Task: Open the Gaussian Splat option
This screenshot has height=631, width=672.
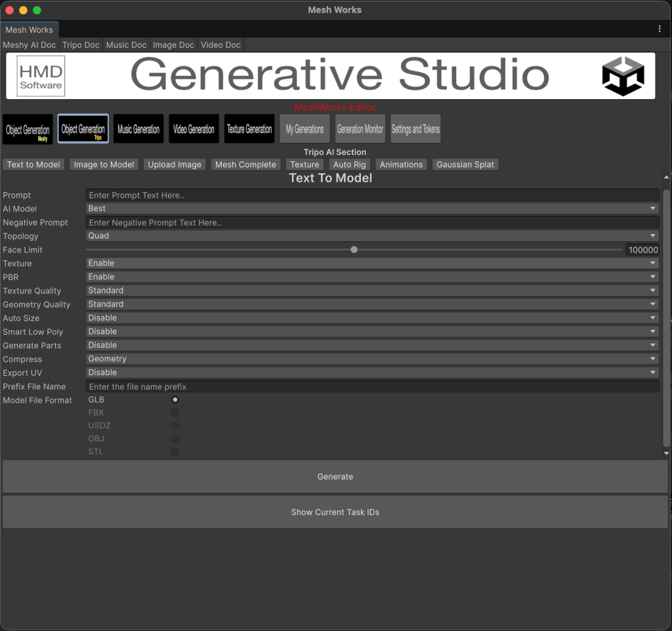Action: (465, 165)
